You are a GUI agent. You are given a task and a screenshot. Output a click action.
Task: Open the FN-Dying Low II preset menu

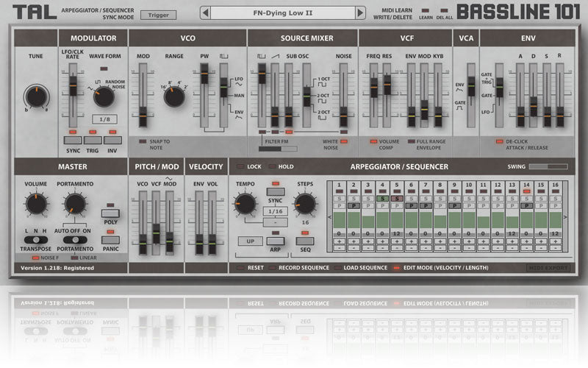283,13
